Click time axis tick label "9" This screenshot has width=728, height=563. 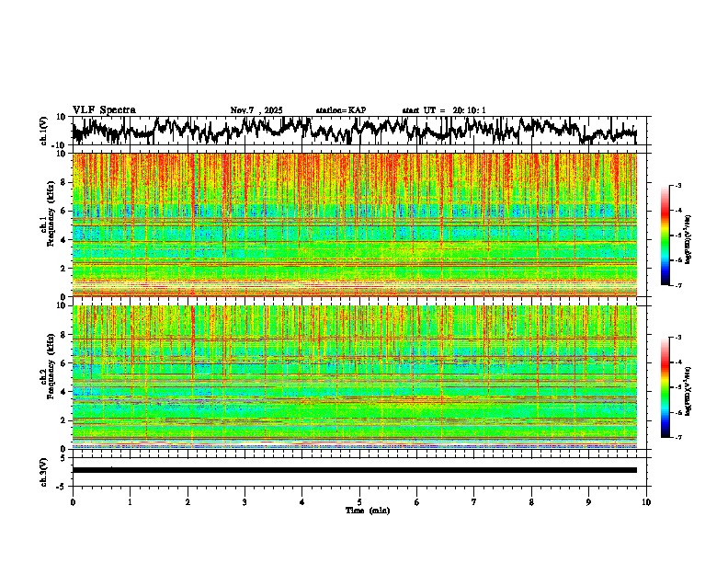click(588, 502)
